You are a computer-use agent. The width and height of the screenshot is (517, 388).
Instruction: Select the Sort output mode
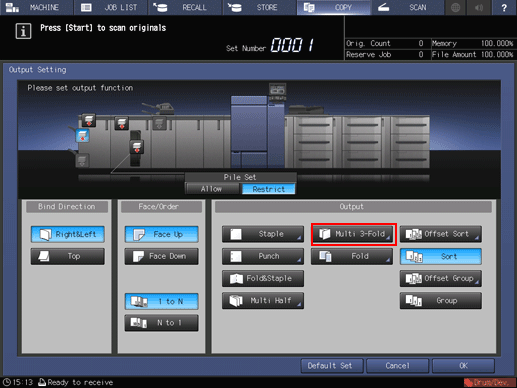click(441, 256)
